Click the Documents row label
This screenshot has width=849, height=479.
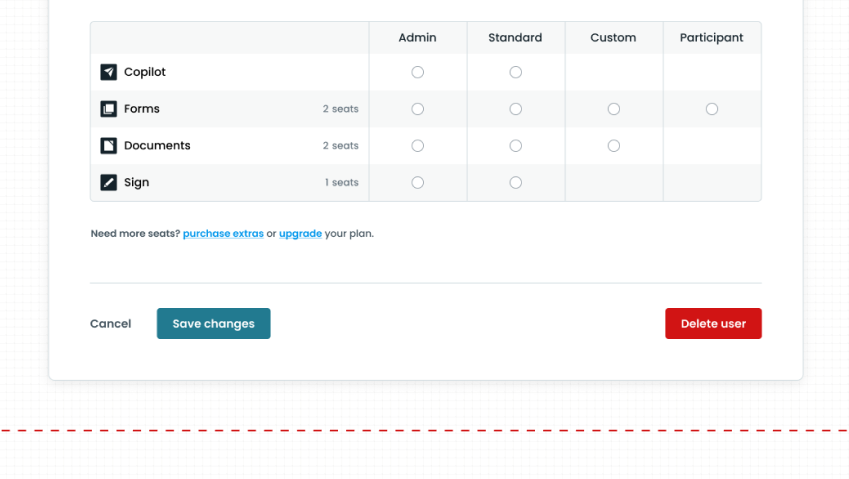tap(157, 146)
